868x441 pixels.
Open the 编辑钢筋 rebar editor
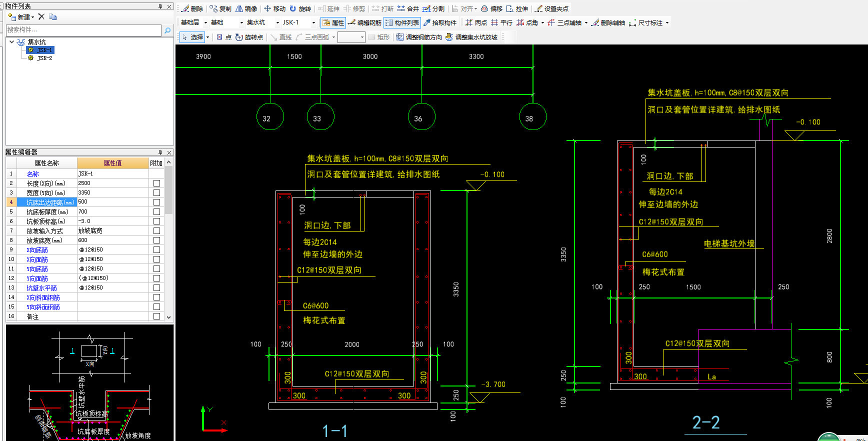pos(364,22)
